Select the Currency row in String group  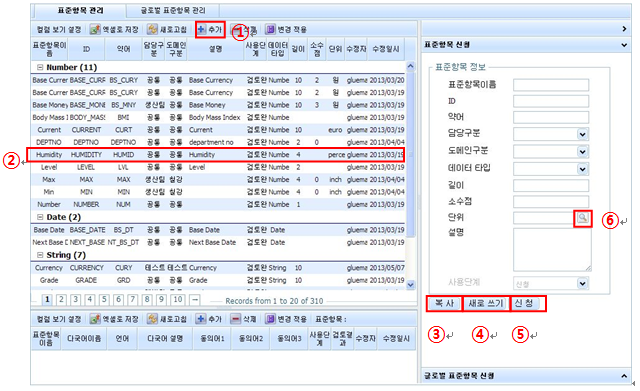point(218,268)
